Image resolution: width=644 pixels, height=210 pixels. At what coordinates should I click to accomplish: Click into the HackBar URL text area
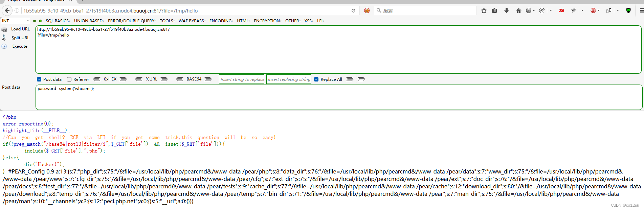click(338, 49)
